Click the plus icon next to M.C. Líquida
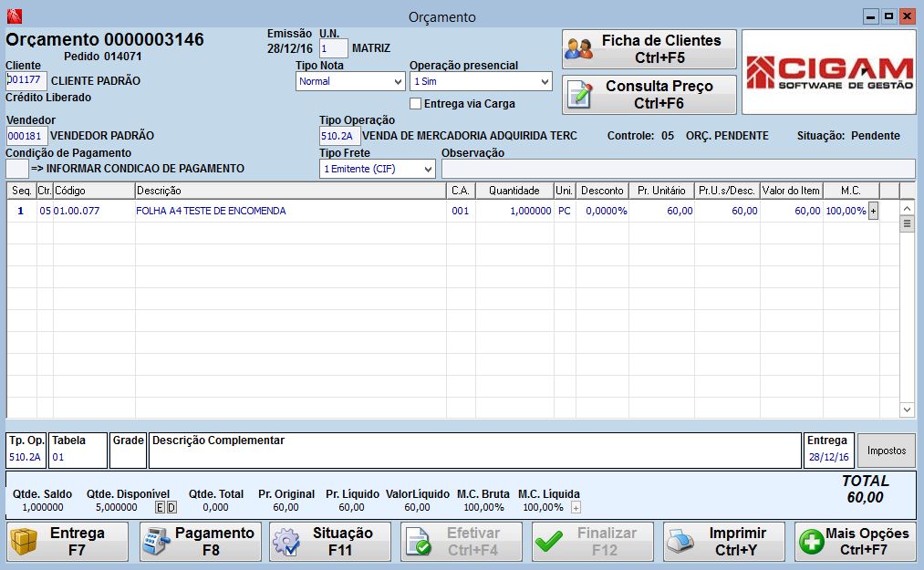924x570 pixels. click(576, 507)
